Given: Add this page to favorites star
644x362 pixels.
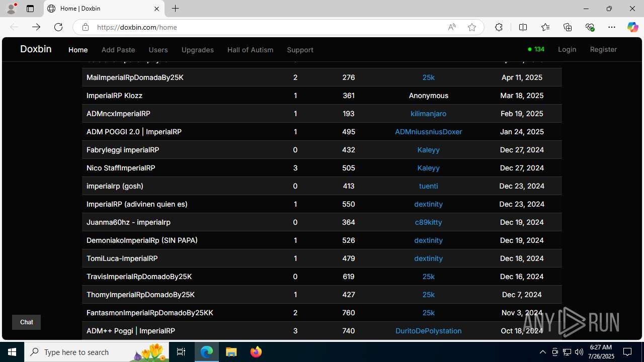Looking at the screenshot, I should (472, 27).
